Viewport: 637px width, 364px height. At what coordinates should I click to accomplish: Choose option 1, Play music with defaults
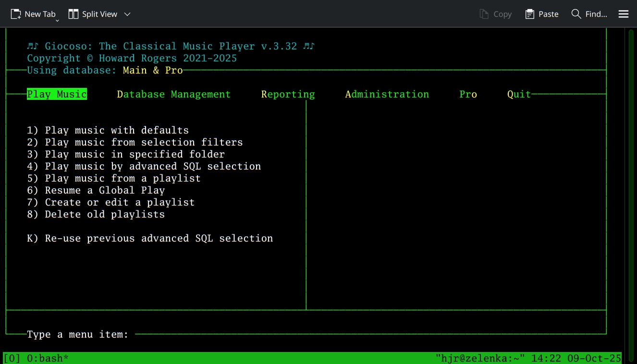(x=108, y=130)
